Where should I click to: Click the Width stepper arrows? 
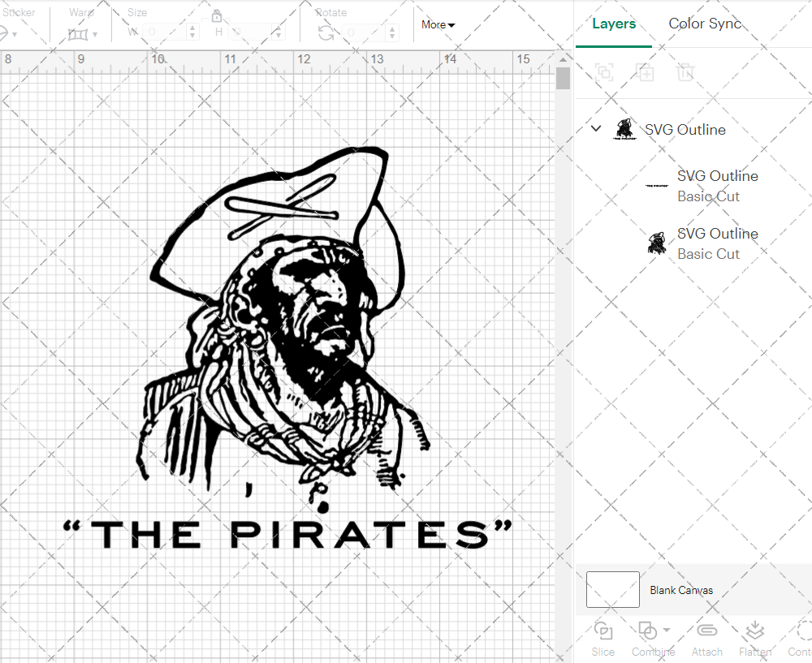pos(192,32)
